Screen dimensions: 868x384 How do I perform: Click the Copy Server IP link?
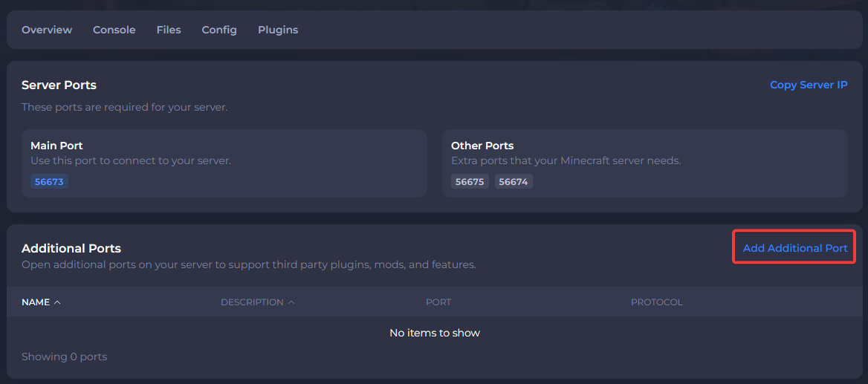[x=809, y=85]
